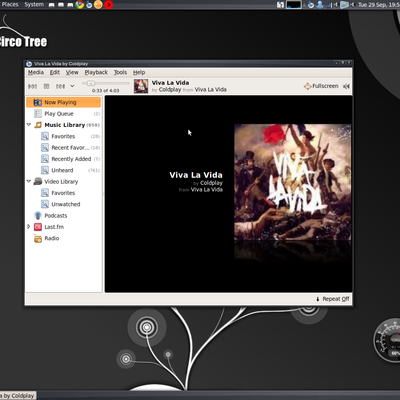Toggle Repeat Off mode
Image resolution: width=400 pixels, height=400 pixels.
(332, 299)
